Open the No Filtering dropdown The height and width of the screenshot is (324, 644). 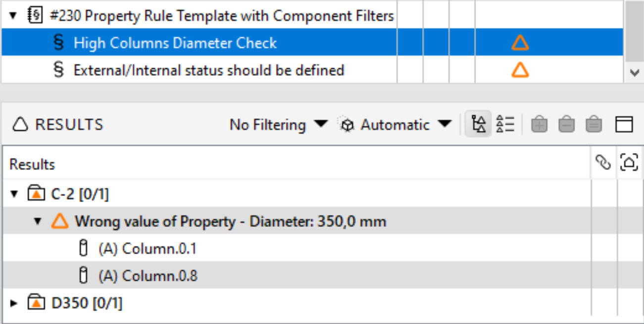pos(278,124)
